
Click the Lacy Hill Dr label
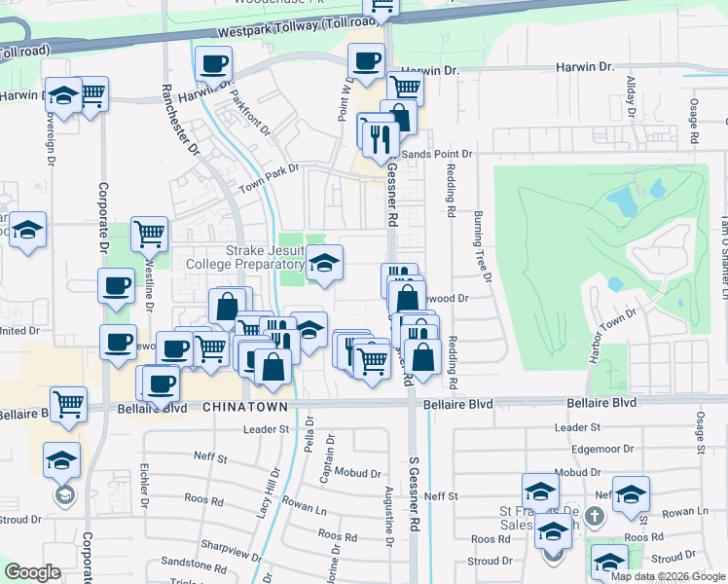click(269, 493)
